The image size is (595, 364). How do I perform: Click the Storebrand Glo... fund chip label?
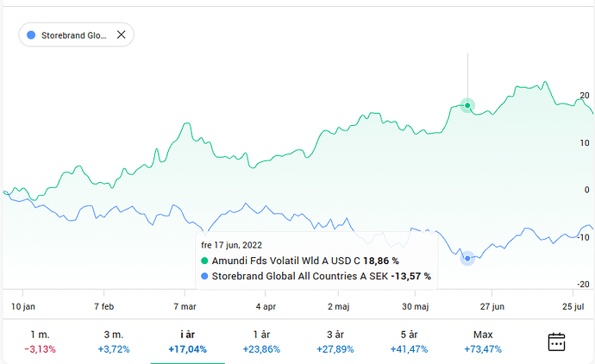click(x=73, y=35)
